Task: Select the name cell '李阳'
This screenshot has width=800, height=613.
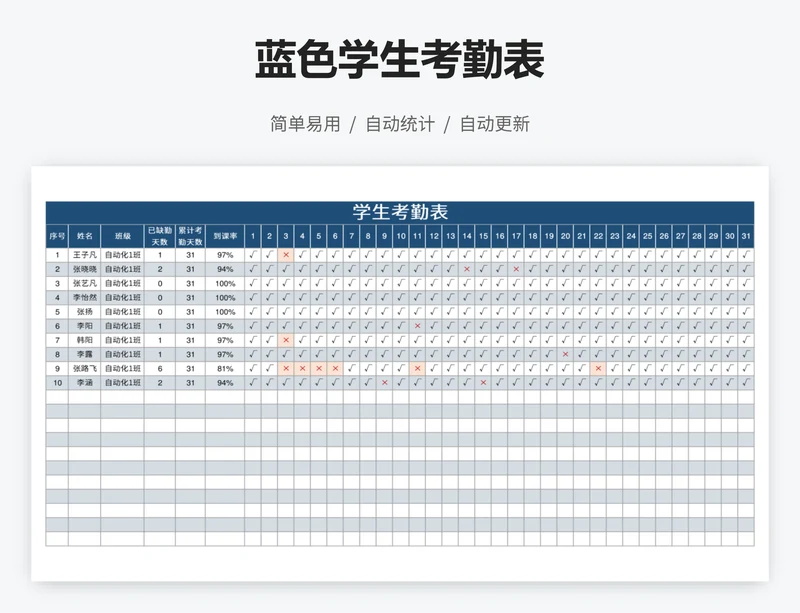Action: [x=85, y=326]
